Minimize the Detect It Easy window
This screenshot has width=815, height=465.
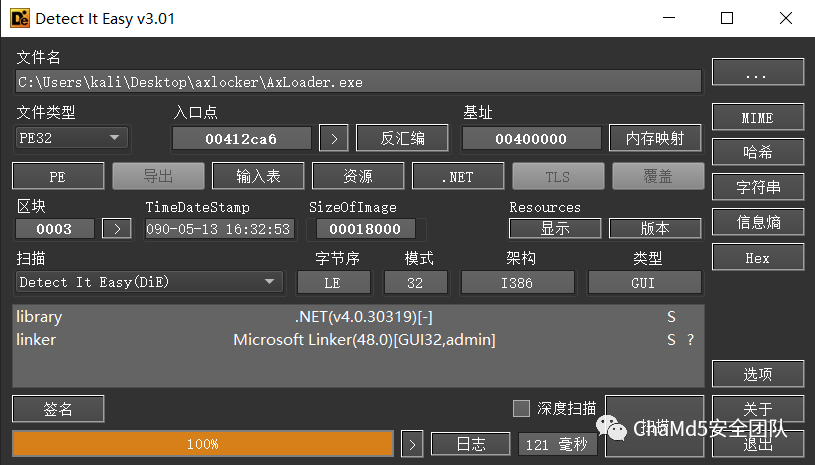pyautogui.click(x=669, y=18)
